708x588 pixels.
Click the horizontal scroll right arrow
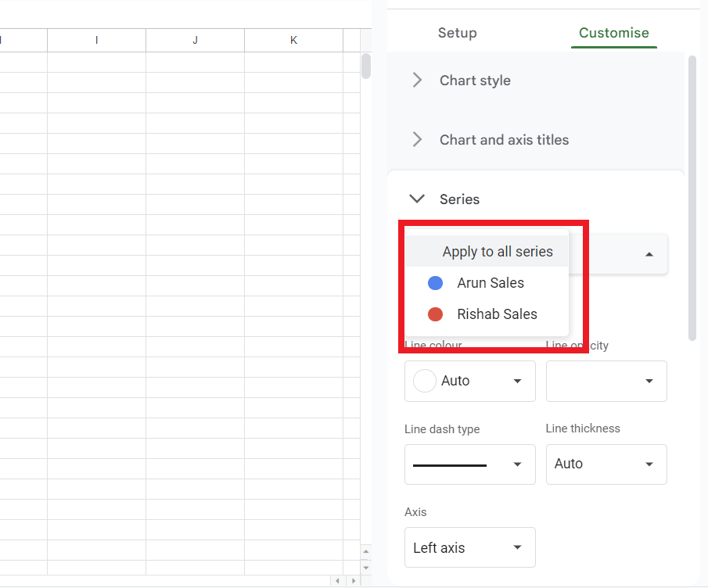click(x=353, y=581)
